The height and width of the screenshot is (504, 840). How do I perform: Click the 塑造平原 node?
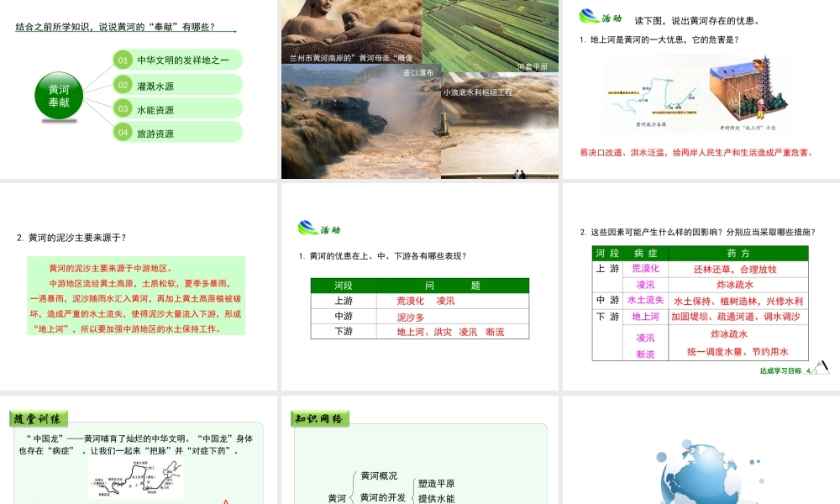coord(437,484)
